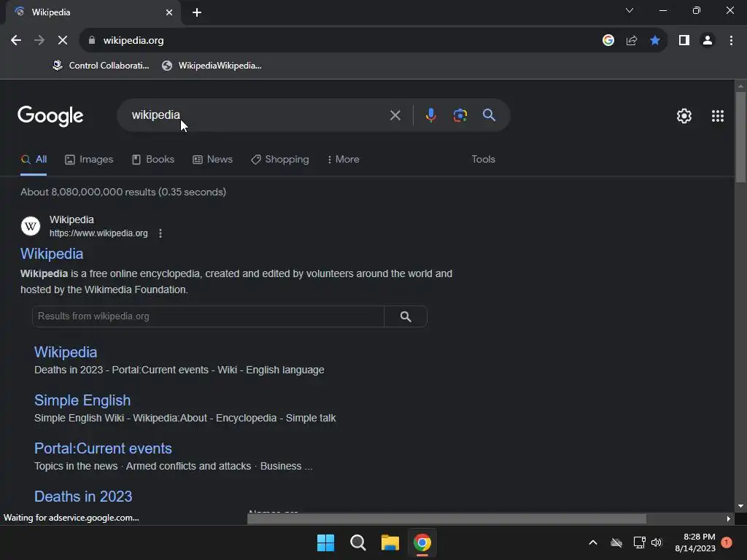View site info via the lock icon
The height and width of the screenshot is (560, 747).
pos(92,41)
